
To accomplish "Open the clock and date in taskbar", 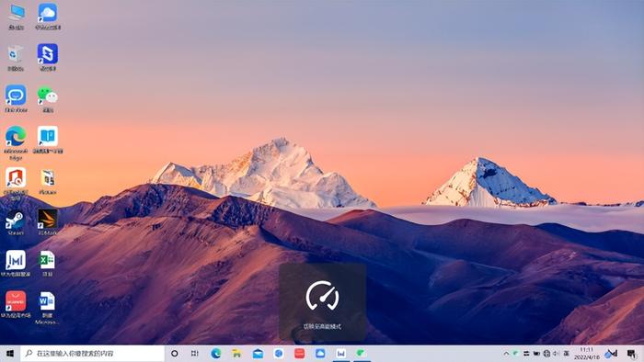I will [x=587, y=354].
